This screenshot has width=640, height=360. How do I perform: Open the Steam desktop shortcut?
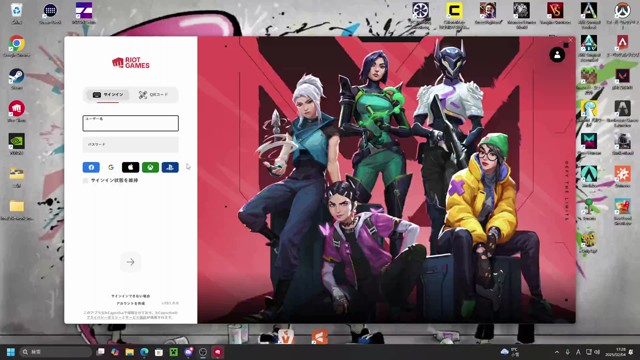(17, 79)
